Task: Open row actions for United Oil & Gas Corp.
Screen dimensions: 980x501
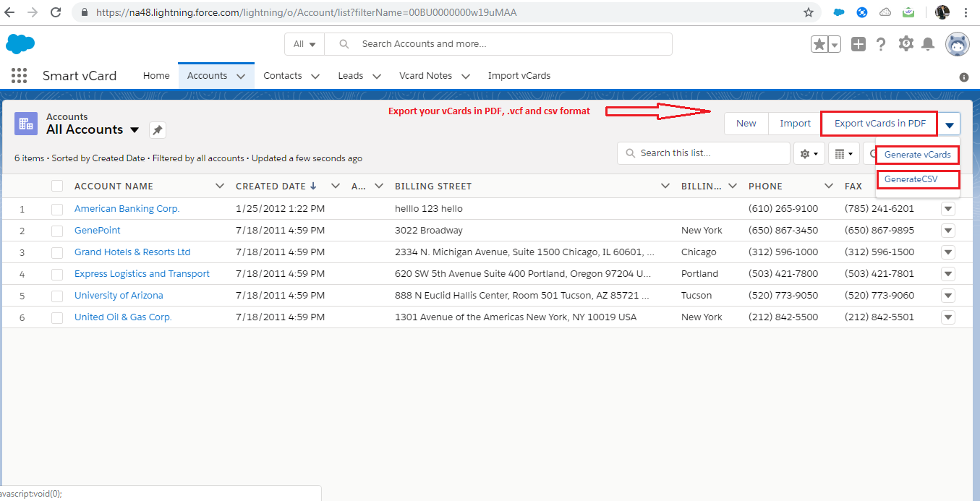Action: point(948,317)
